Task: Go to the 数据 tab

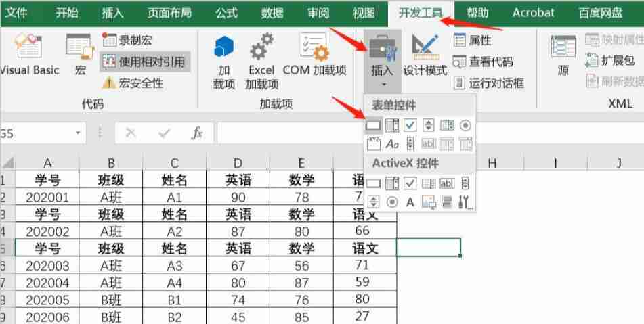Action: [272, 13]
